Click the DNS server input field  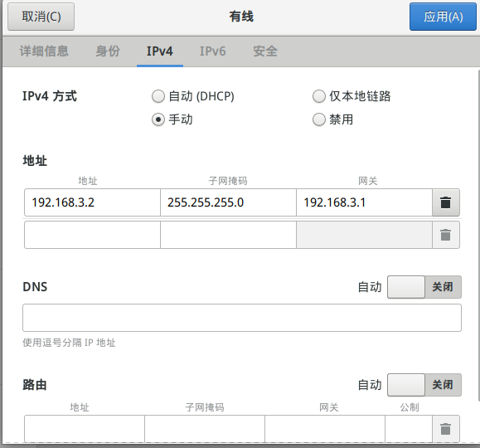[x=242, y=318]
